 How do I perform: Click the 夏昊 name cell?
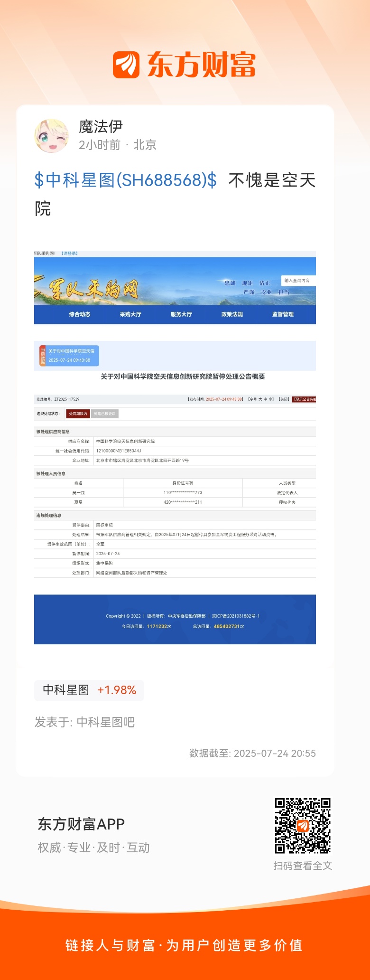(x=78, y=502)
